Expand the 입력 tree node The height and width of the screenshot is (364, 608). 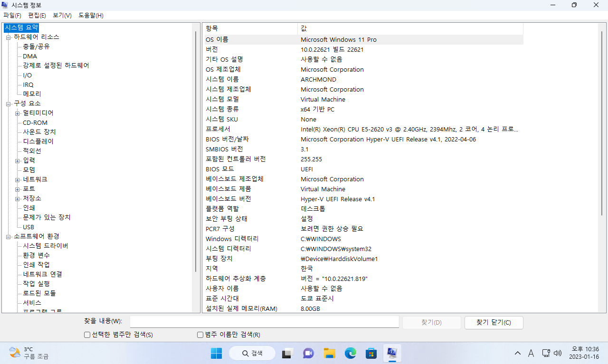tap(18, 160)
